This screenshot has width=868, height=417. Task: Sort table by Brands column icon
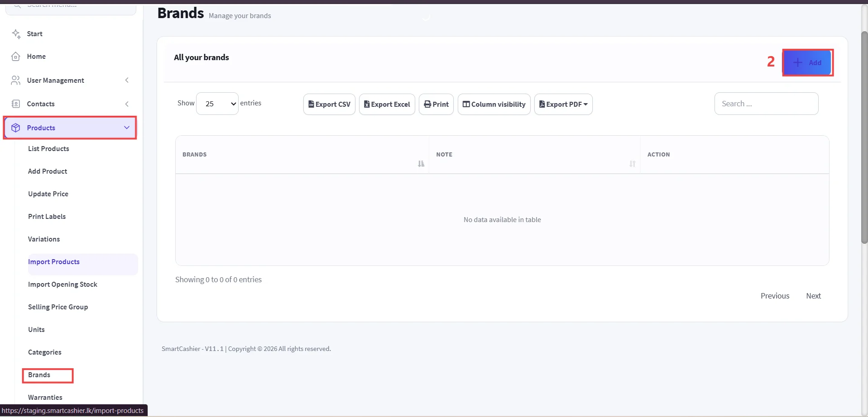pos(421,164)
